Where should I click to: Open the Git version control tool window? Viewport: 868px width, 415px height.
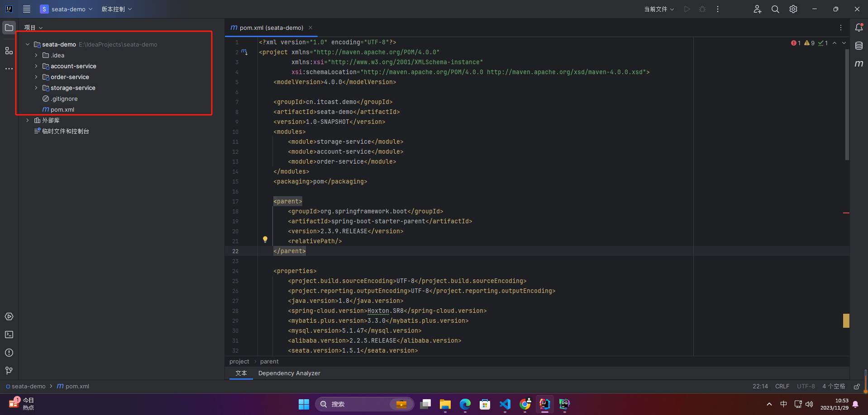tap(9, 371)
